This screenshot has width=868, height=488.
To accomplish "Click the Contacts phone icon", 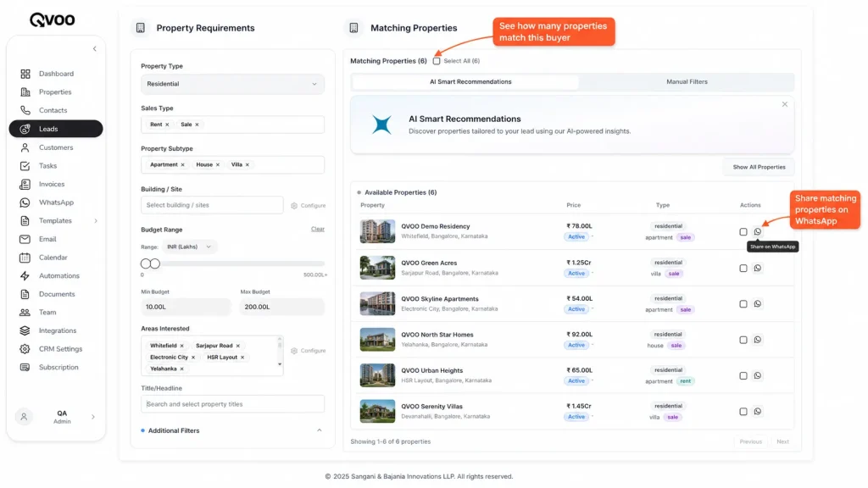I will pos(25,110).
